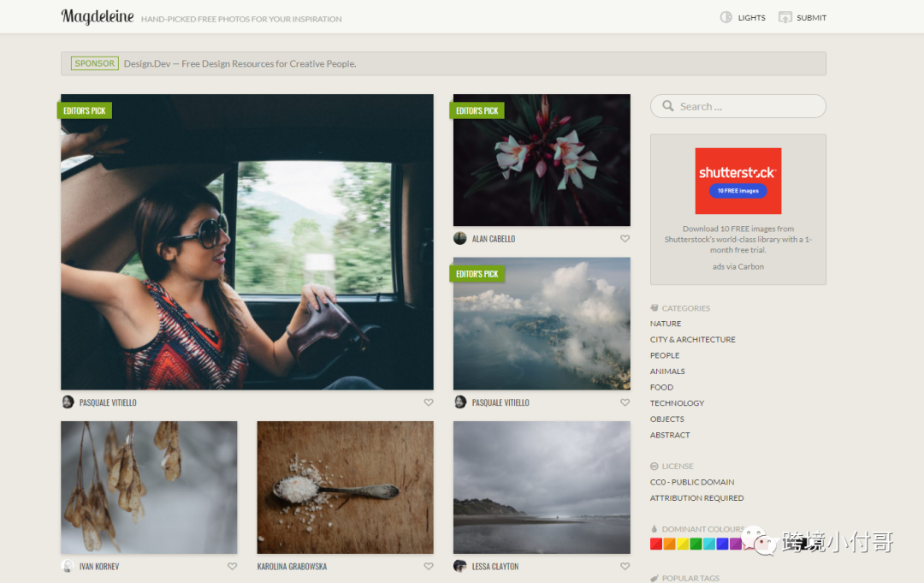
Task: Open the woman in car photo thumbnail
Action: click(247, 241)
